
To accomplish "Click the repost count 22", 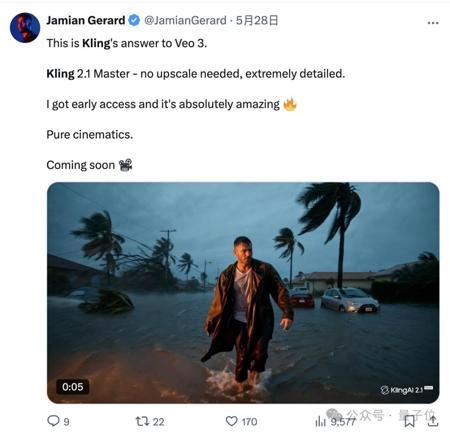I will (x=158, y=422).
